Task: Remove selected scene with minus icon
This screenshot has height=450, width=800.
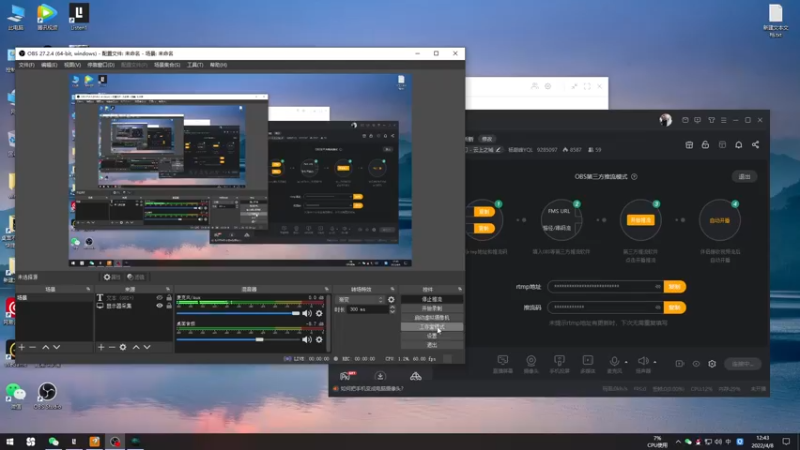Action: point(33,347)
